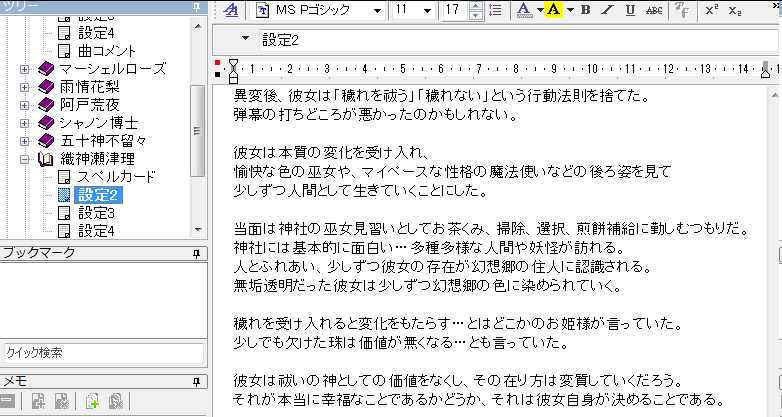
Task: Click the line 少しでも欠けた珠は価値が無くなる
Action: 343,343
